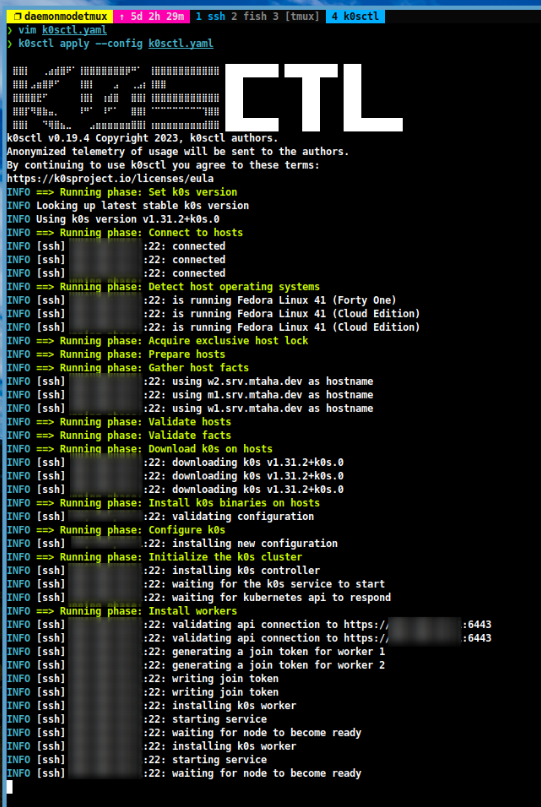The height and width of the screenshot is (807, 541).
Task: Click the 'By continuing to use k0sctl' line
Action: 163,165
